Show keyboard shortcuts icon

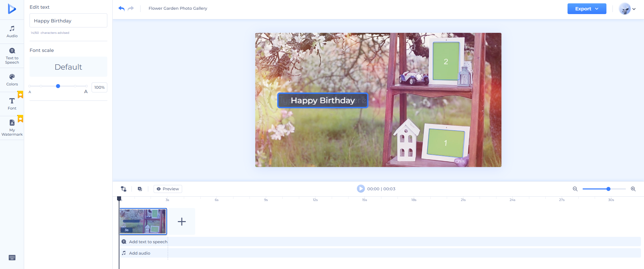(12, 258)
